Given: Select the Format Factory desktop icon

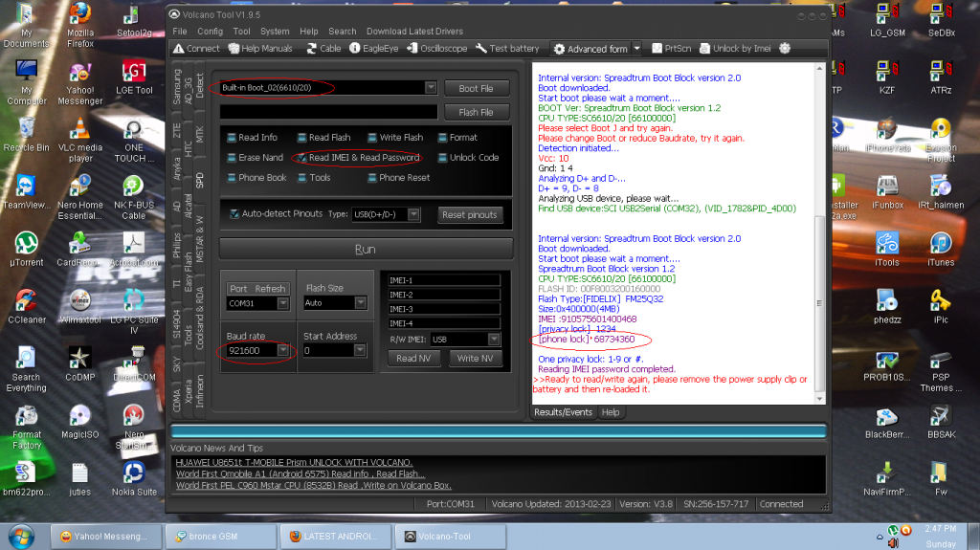Looking at the screenshot, I should (x=26, y=427).
